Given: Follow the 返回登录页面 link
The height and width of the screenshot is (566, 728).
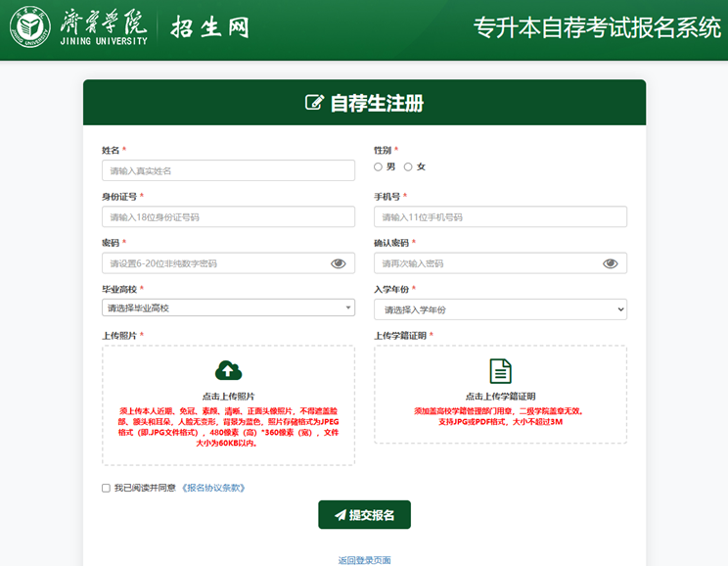Looking at the screenshot, I should pyautogui.click(x=364, y=560).
